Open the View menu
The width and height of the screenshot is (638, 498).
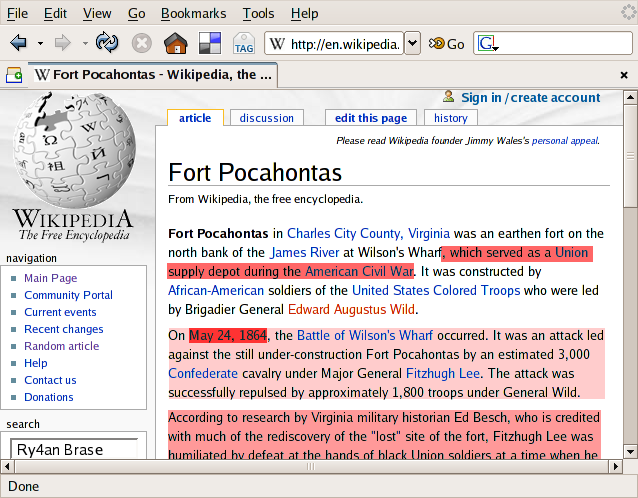[x=97, y=13]
